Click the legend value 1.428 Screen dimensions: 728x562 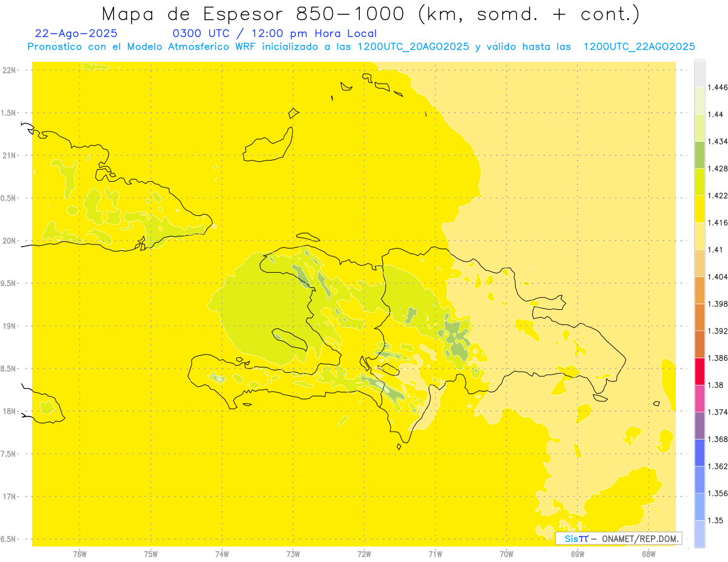718,169
